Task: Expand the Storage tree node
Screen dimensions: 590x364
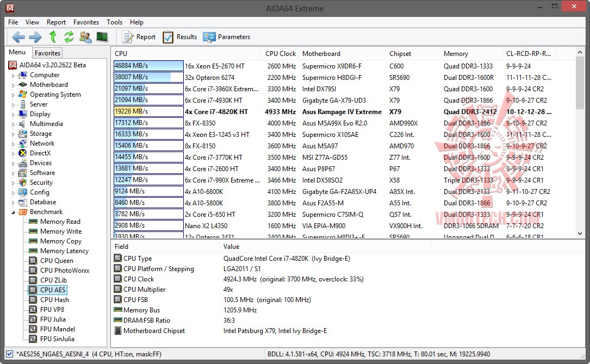Action: (13, 134)
